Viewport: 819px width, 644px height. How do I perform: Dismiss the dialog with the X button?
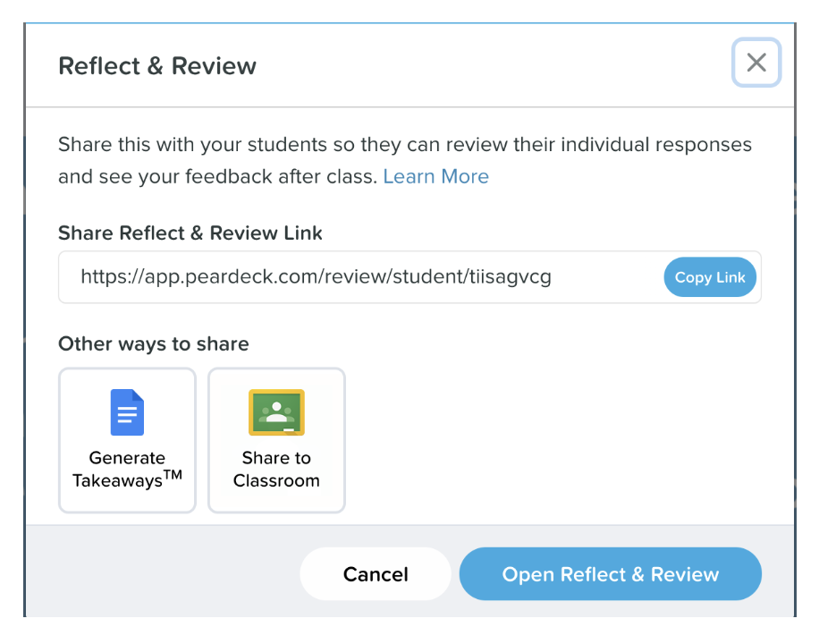coord(756,63)
